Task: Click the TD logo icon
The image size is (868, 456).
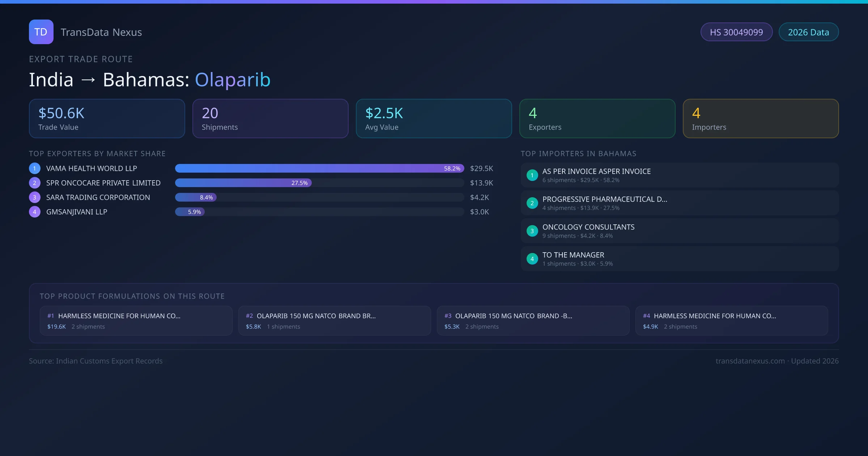Action: (41, 32)
